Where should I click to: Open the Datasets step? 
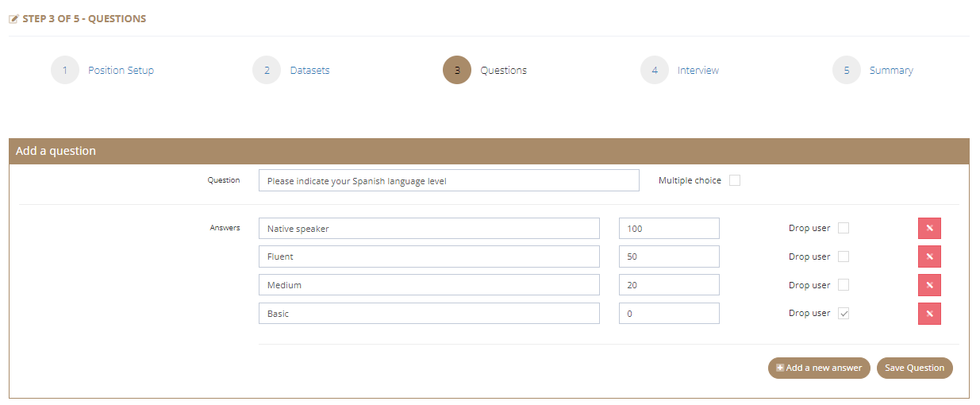point(309,70)
